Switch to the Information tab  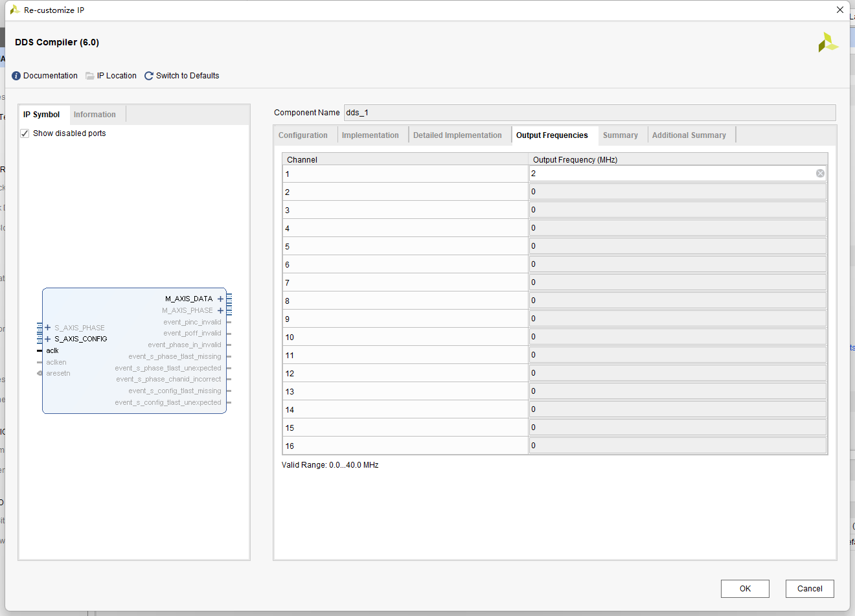[95, 115]
